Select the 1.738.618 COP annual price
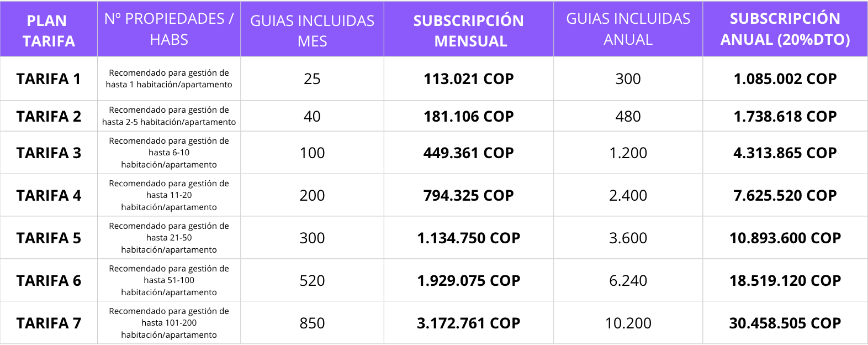The image size is (868, 345). [785, 116]
